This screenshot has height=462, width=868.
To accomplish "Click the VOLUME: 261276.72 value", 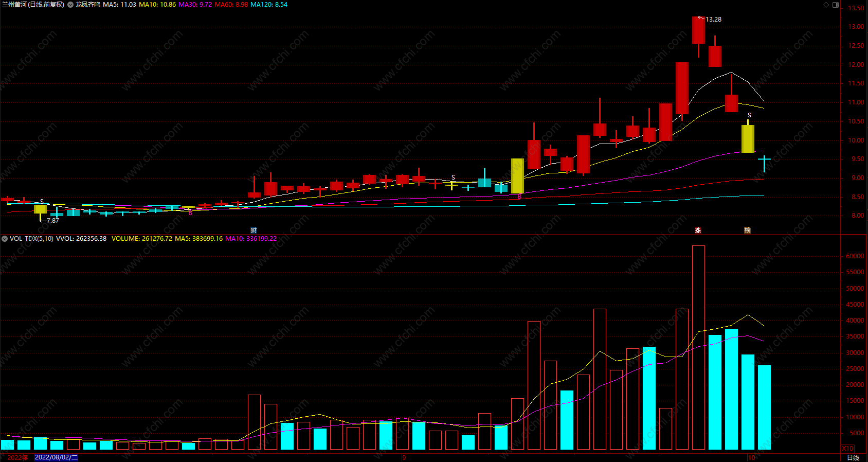I will tap(142, 239).
